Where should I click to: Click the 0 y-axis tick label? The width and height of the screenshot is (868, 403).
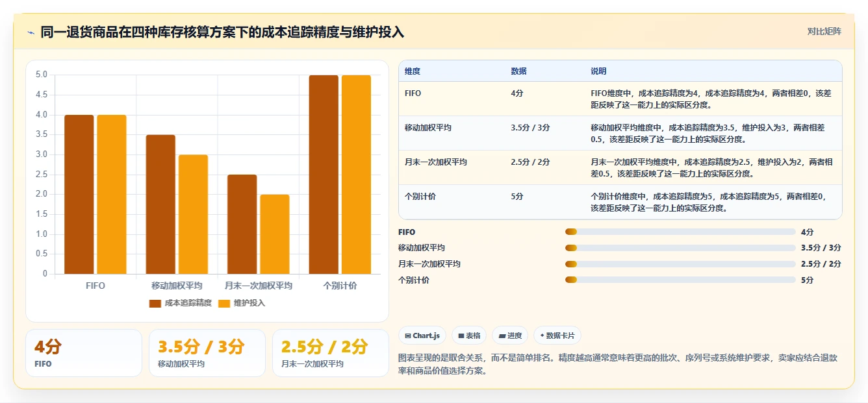[x=45, y=274]
